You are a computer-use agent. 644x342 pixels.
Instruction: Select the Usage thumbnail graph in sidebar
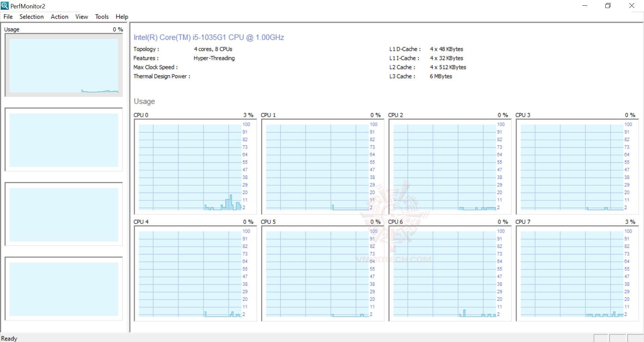click(64, 65)
